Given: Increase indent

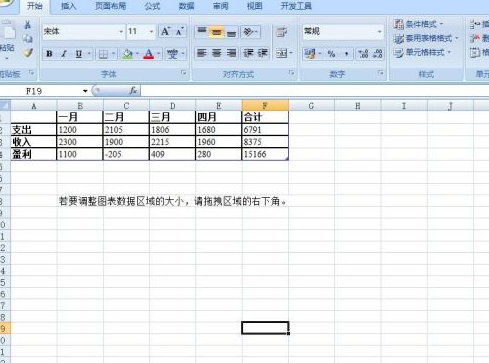Looking at the screenshot, I should 263,53.
